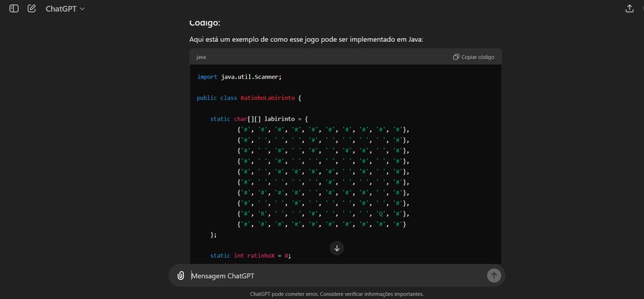Click the "ChatGPT pode cometer erros" disclaimer text
Screen dimensions: 644x299
[336, 294]
